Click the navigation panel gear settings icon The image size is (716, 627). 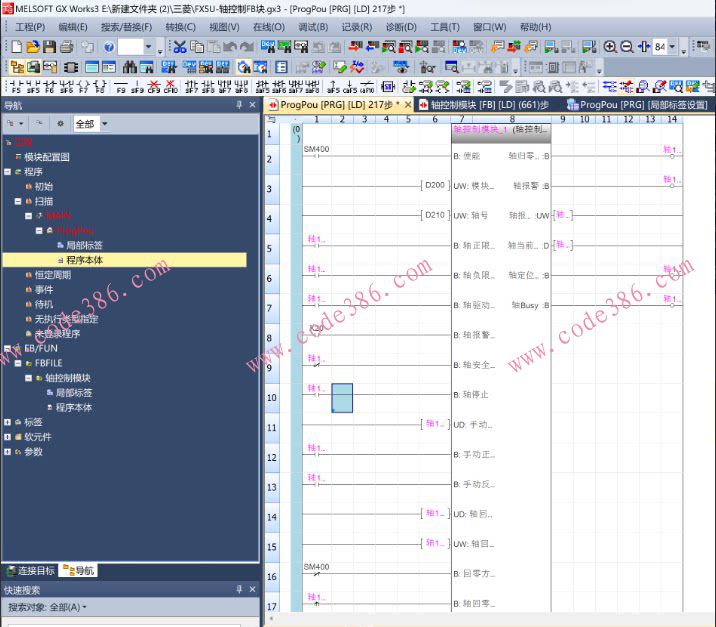(x=60, y=124)
